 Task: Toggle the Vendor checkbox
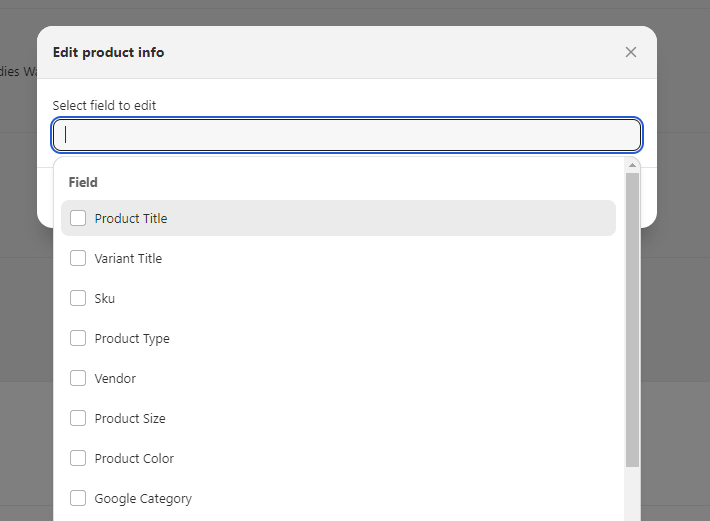[x=78, y=378]
